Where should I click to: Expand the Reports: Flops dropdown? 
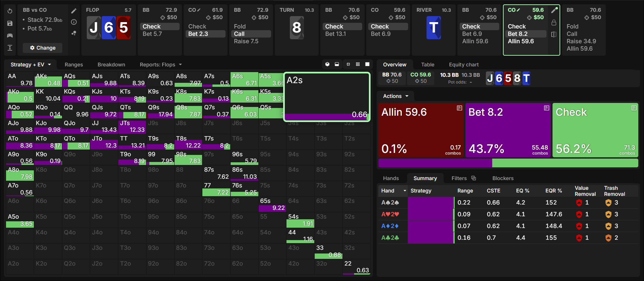coord(161,64)
